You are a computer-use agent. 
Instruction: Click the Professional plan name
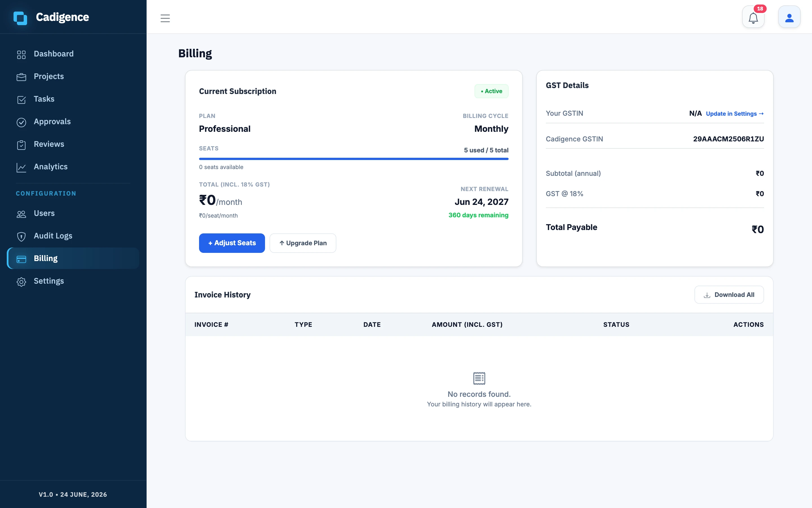tap(225, 129)
